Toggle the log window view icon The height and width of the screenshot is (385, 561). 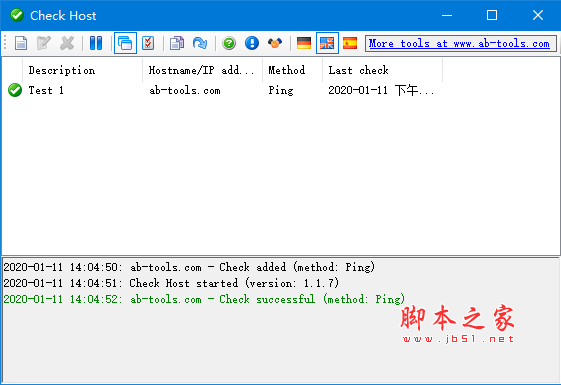tap(125, 43)
